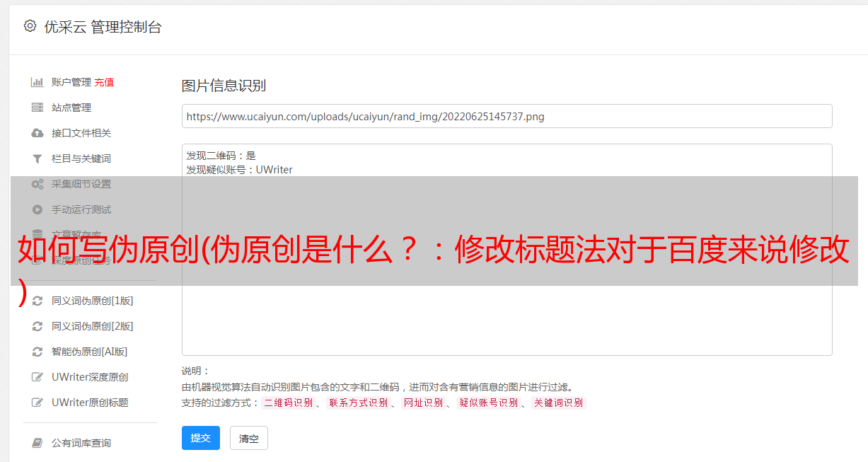Open UWriter原创标题 page

[x=90, y=403]
